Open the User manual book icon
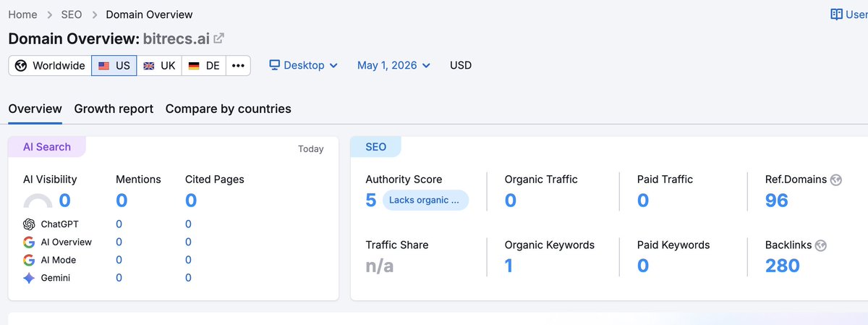The image size is (868, 325). (x=836, y=14)
